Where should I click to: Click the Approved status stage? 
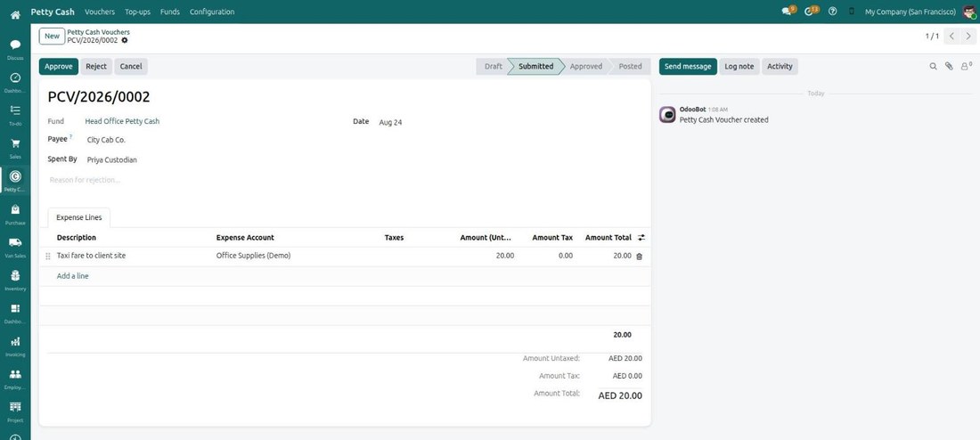pyautogui.click(x=586, y=66)
